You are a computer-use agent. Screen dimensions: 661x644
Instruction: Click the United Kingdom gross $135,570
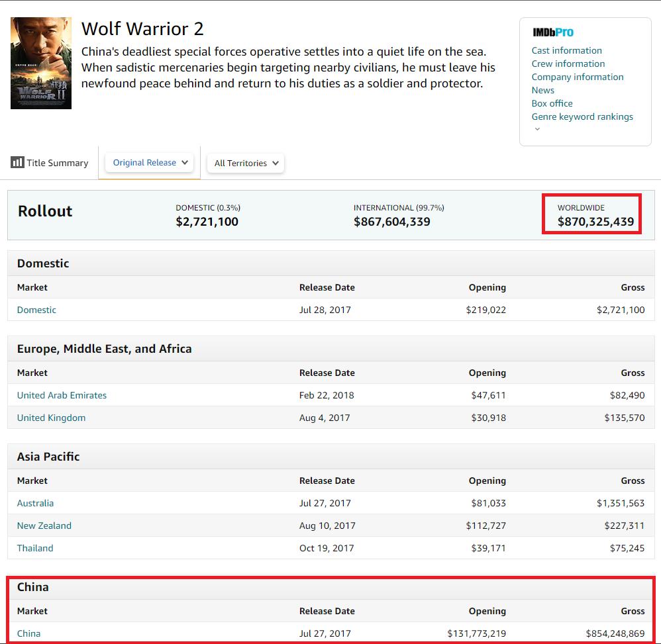[625, 418]
